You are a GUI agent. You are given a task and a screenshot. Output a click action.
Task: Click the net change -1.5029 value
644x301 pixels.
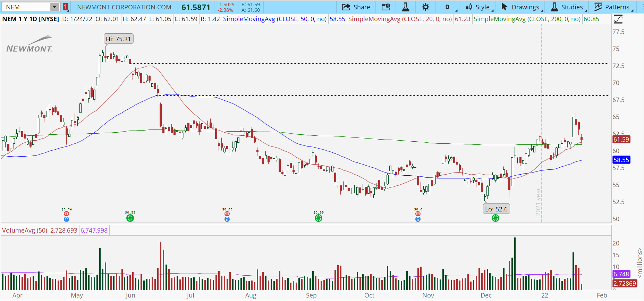pyautogui.click(x=226, y=5)
